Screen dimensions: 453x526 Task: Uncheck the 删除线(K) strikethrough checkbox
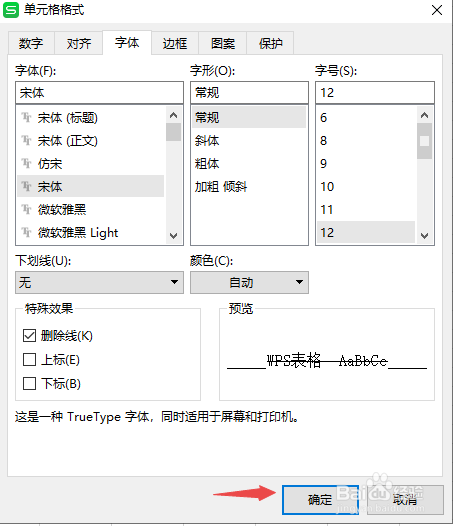click(29, 335)
